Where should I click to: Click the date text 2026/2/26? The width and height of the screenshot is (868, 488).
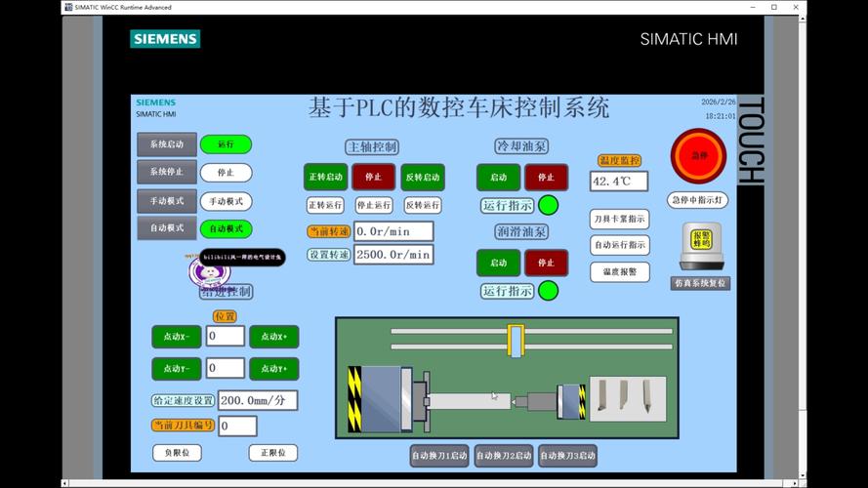pos(718,102)
